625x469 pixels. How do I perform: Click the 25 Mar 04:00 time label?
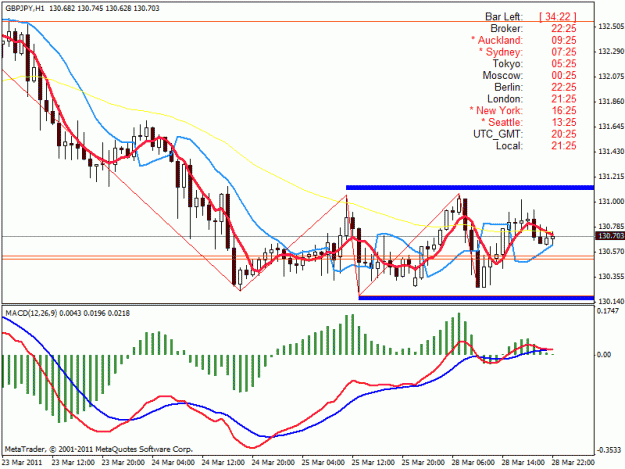pos(323,463)
